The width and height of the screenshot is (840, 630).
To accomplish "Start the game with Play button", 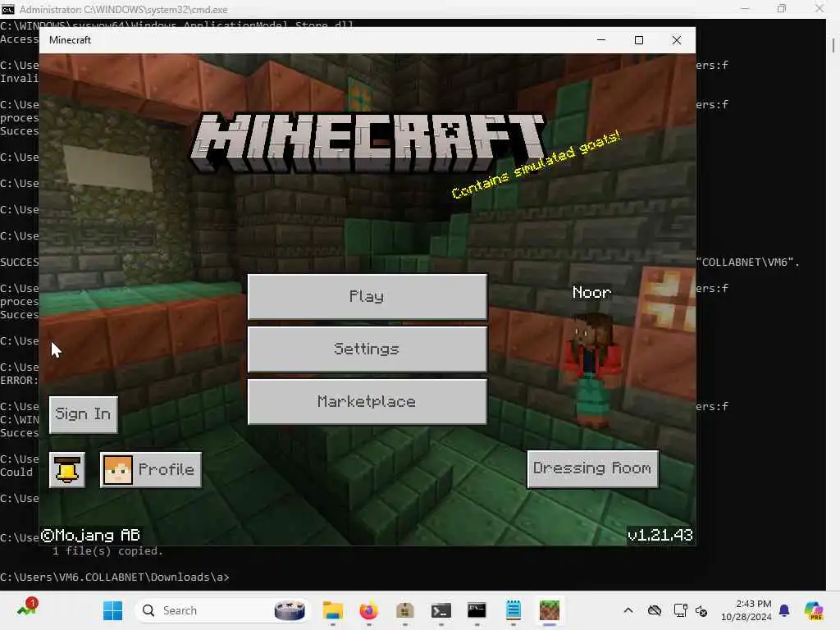I will pyautogui.click(x=367, y=297).
